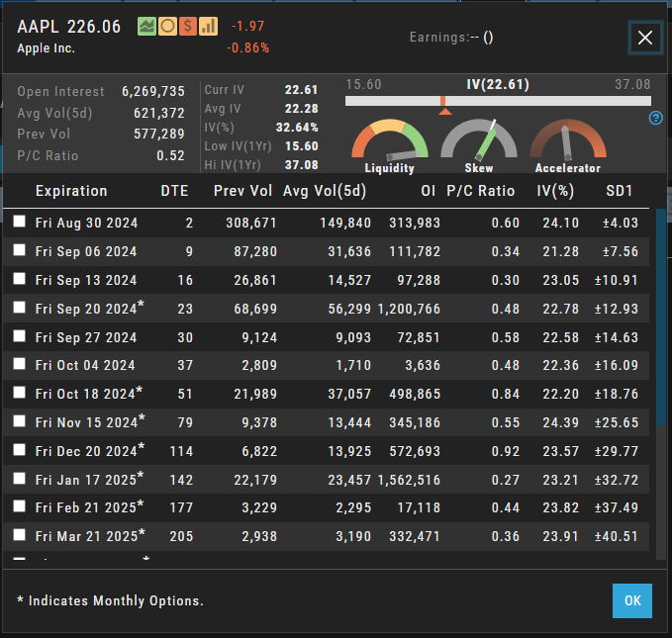The image size is (672, 638).
Task: Check the Fri Sep 13 2024 expiration
Action: pyautogui.click(x=19, y=279)
